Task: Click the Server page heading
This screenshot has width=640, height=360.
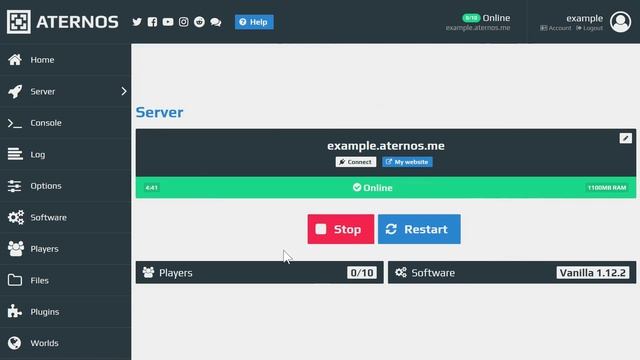Action: click(159, 112)
